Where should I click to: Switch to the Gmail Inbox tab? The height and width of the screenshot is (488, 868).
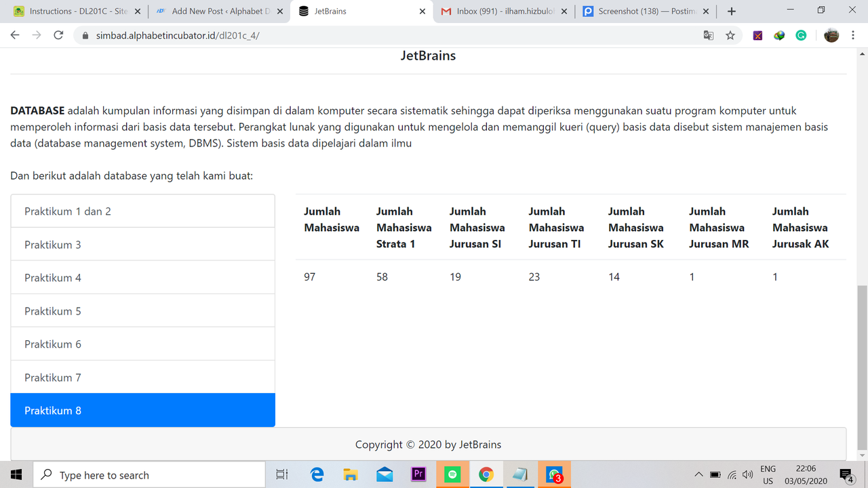click(x=503, y=12)
